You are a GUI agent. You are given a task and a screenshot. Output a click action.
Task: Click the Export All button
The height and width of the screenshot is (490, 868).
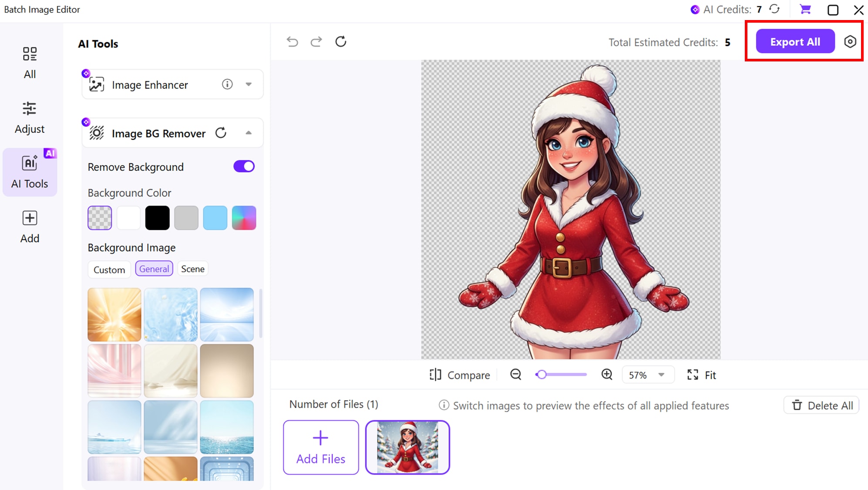click(795, 42)
